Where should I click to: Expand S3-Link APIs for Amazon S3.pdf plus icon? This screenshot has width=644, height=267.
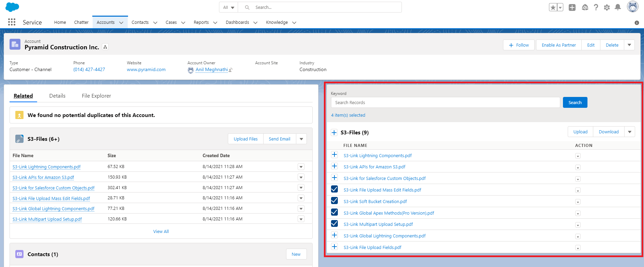[334, 166]
